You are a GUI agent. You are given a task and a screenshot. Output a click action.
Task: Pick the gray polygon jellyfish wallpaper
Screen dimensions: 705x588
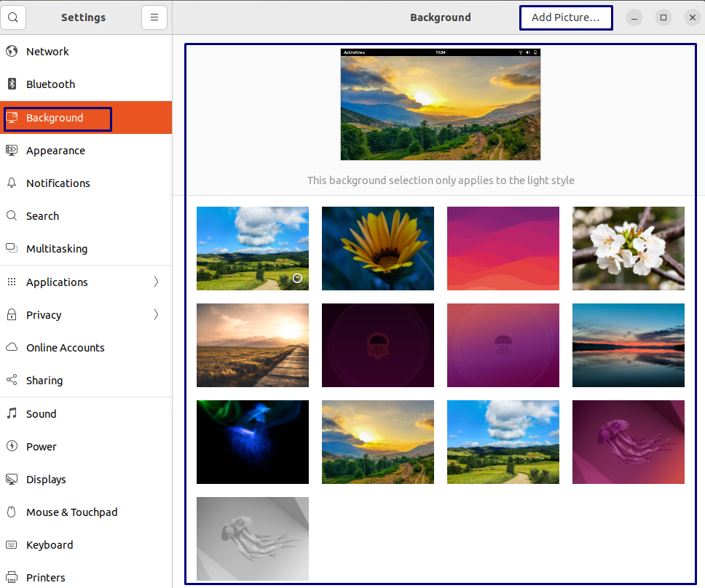(253, 539)
